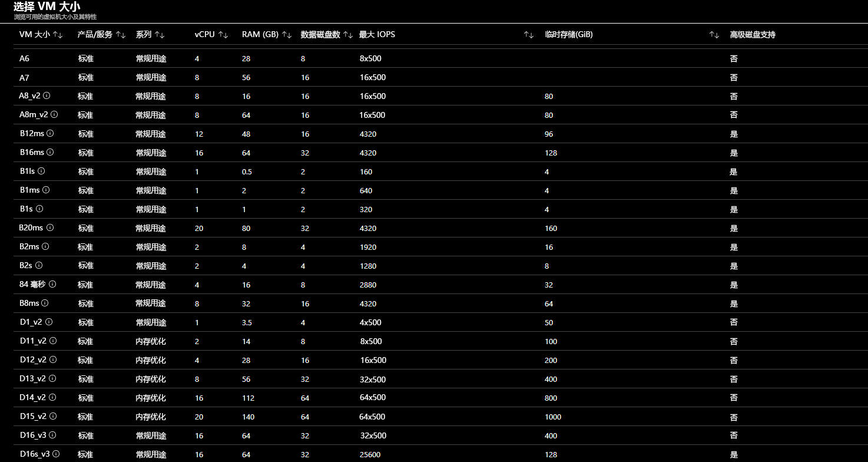Click the info icon next to B20ms

51,228
